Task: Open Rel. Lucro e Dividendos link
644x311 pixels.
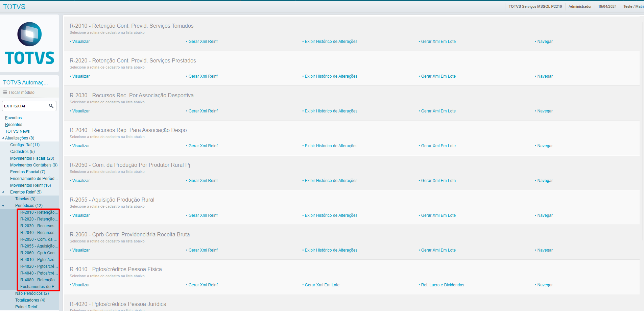Action: coord(443,285)
